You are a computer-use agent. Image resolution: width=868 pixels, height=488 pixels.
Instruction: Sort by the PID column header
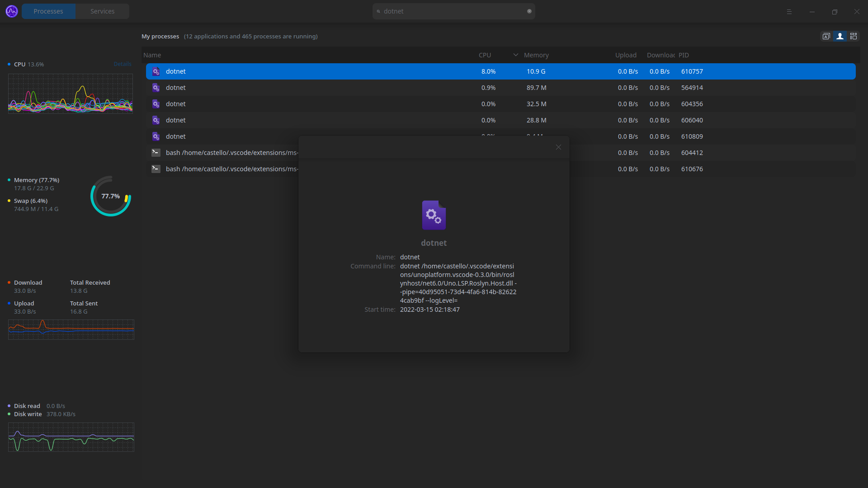point(684,55)
